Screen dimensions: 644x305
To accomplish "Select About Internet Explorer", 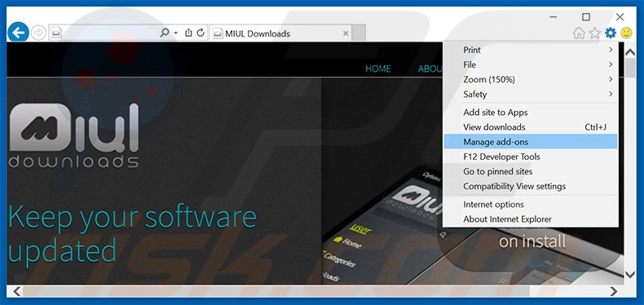I will tap(531, 219).
